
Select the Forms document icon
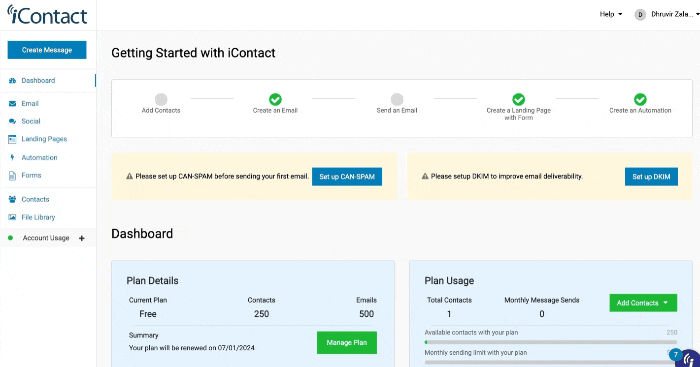click(x=12, y=175)
